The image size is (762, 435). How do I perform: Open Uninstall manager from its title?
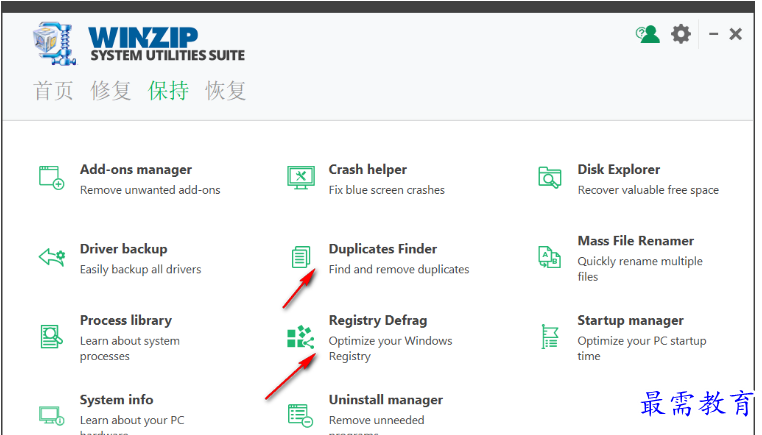click(386, 400)
